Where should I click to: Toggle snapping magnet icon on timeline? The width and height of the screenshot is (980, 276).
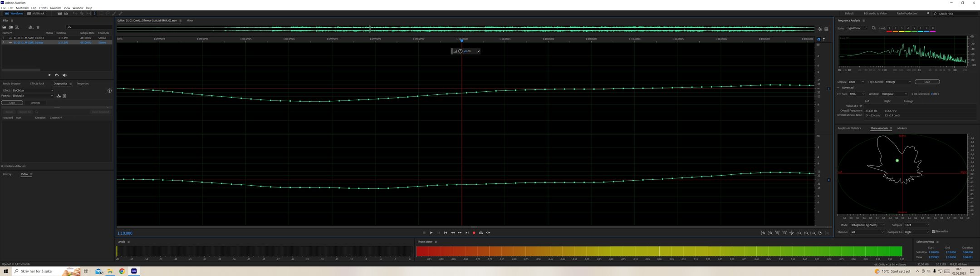[819, 39]
